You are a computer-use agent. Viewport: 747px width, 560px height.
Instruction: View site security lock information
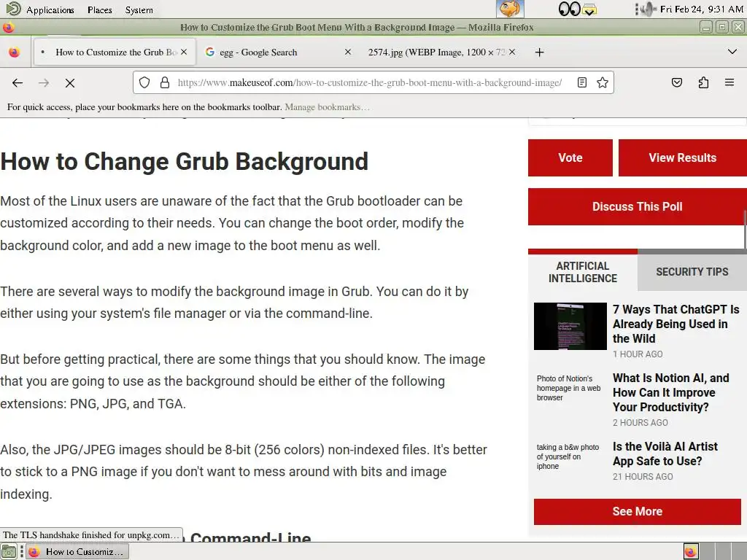pyautogui.click(x=165, y=83)
